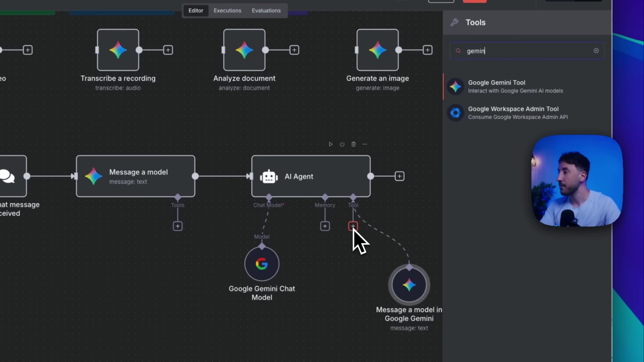Add node after AI Agent output
The height and width of the screenshot is (362, 644).
coord(399,176)
